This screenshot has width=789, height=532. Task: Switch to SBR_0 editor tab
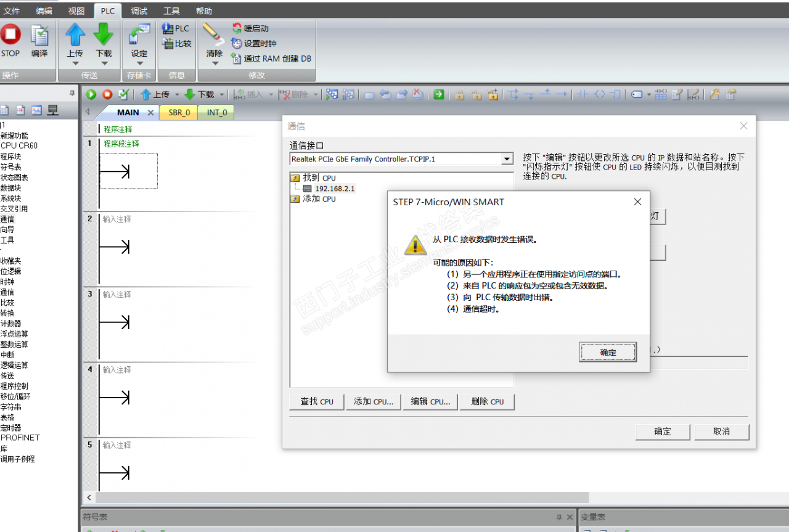point(179,112)
